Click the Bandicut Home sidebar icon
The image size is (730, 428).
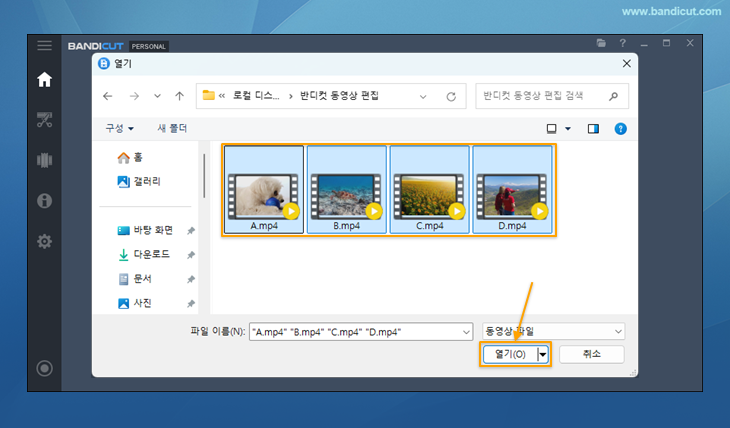click(x=44, y=79)
